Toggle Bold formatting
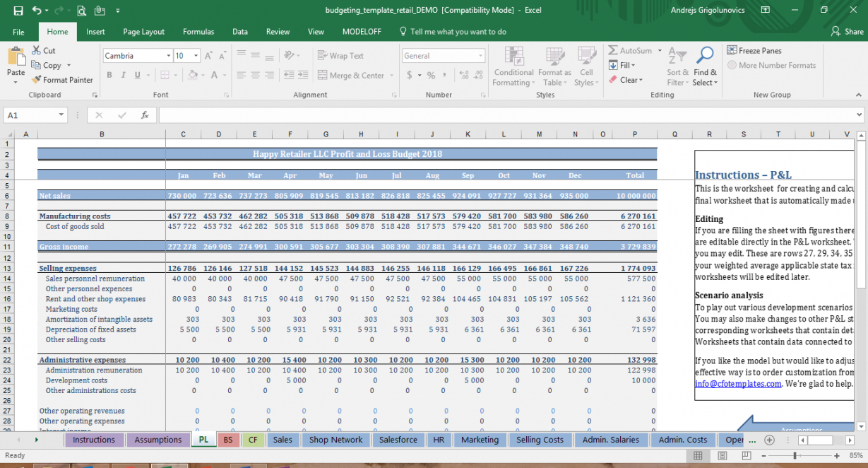 [109, 76]
